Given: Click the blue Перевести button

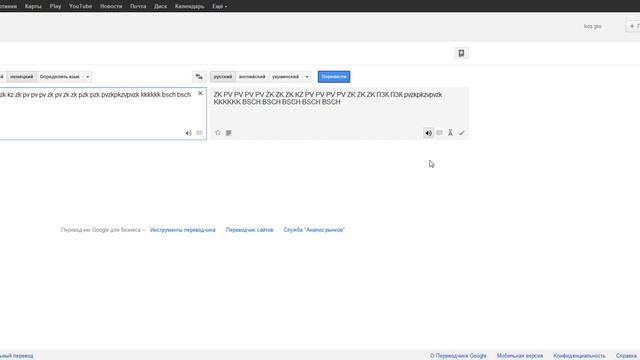Looking at the screenshot, I should [x=334, y=77].
